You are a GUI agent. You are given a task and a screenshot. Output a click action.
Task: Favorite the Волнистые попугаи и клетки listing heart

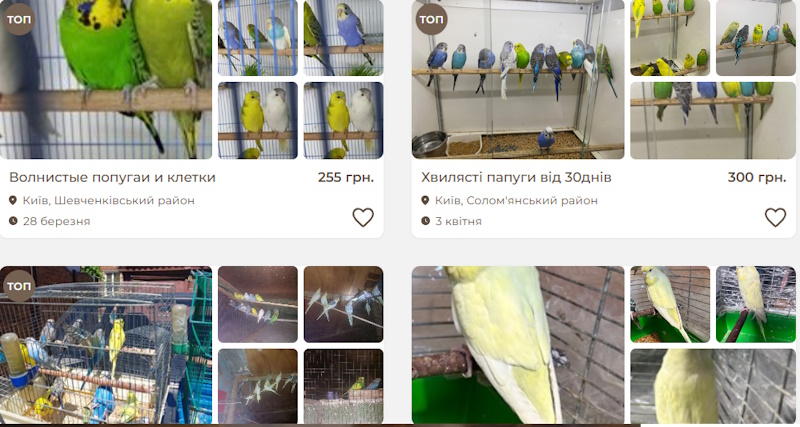(363, 217)
